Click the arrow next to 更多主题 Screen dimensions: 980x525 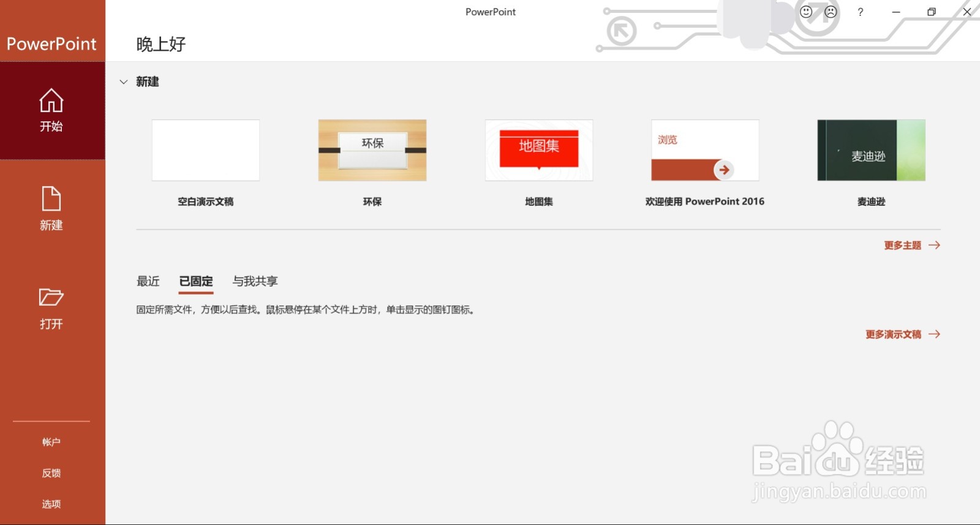(x=935, y=245)
